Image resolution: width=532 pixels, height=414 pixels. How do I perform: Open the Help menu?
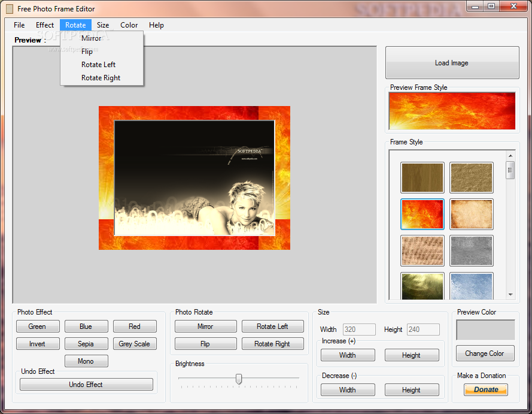(x=156, y=25)
